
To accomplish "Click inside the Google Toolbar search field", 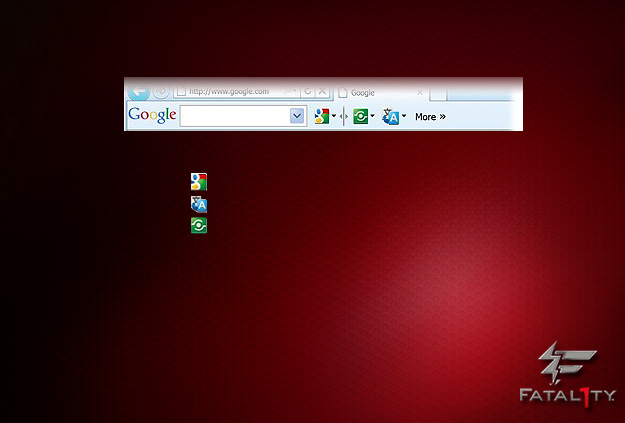I will (234, 116).
